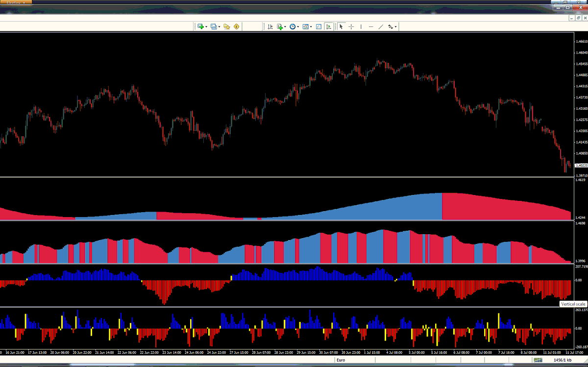Click the clock Periods icon
Image resolution: width=588 pixels, height=367 pixels.
293,26
